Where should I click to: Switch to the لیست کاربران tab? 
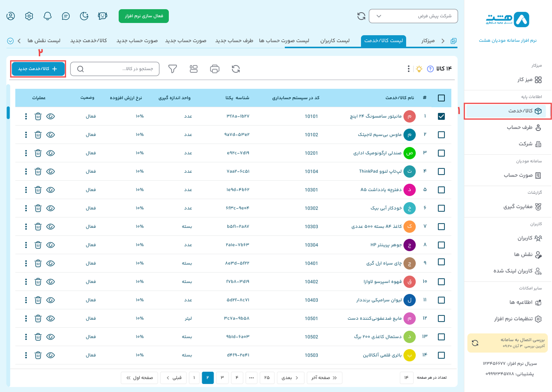pos(335,41)
